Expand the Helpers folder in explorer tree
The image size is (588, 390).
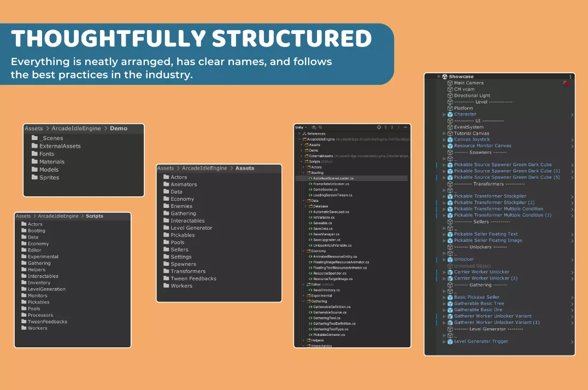[x=303, y=340]
